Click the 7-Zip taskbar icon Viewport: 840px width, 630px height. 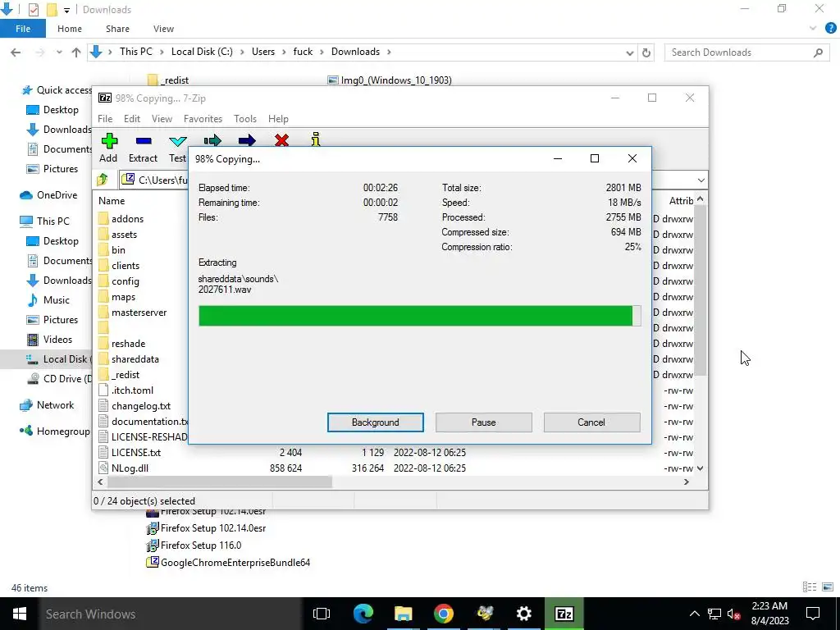(564, 614)
